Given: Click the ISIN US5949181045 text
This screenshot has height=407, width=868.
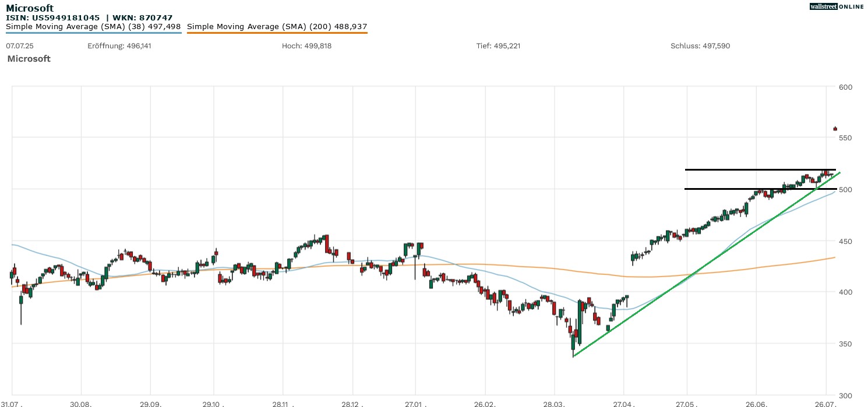Looking at the screenshot, I should (x=53, y=18).
